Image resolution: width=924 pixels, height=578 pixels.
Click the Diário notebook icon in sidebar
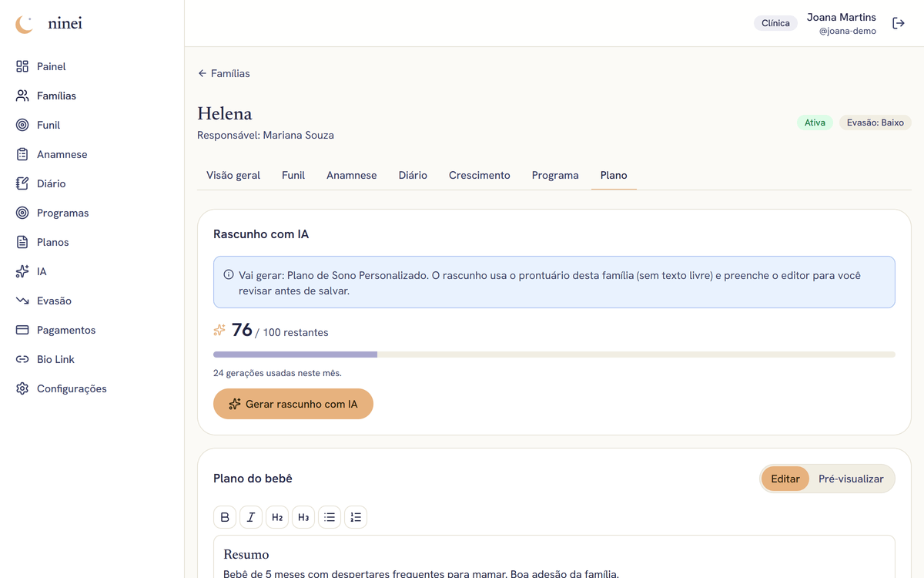22,183
